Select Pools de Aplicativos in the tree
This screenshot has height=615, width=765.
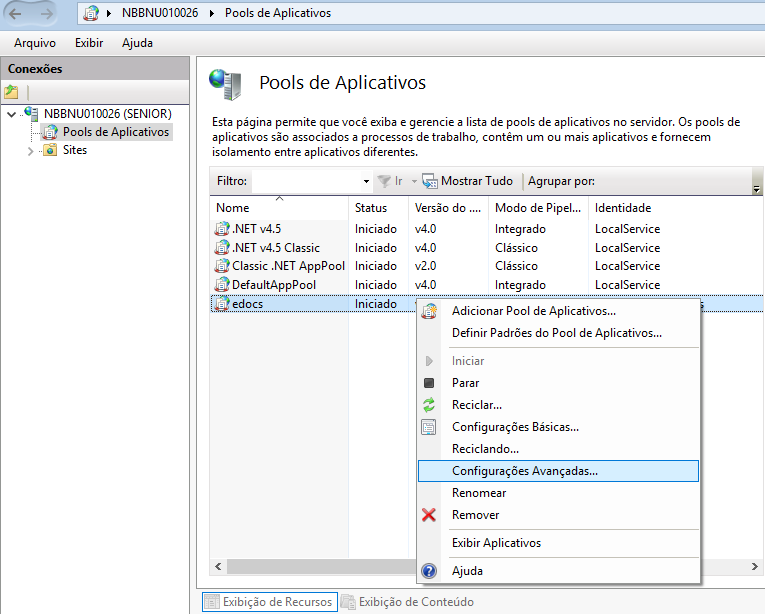(x=116, y=132)
